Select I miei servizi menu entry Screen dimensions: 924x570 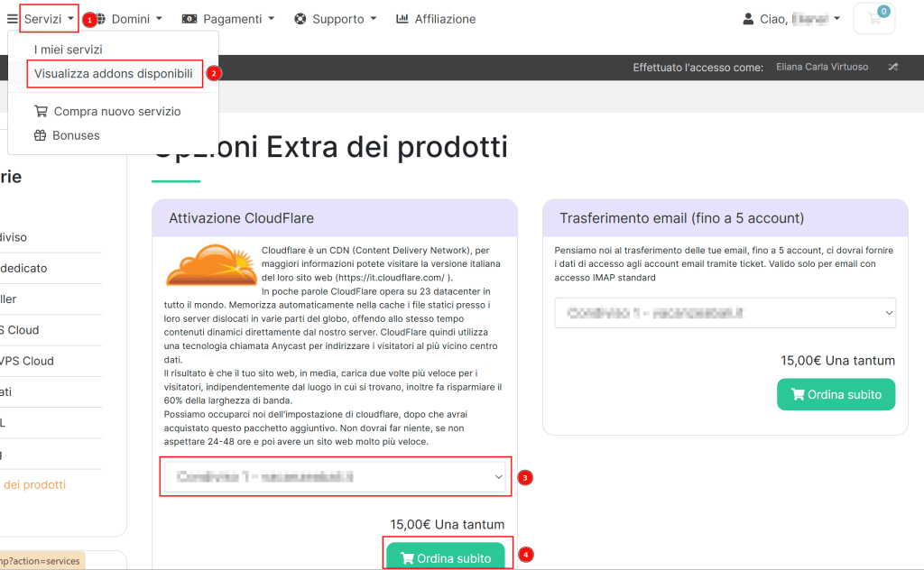(x=69, y=50)
